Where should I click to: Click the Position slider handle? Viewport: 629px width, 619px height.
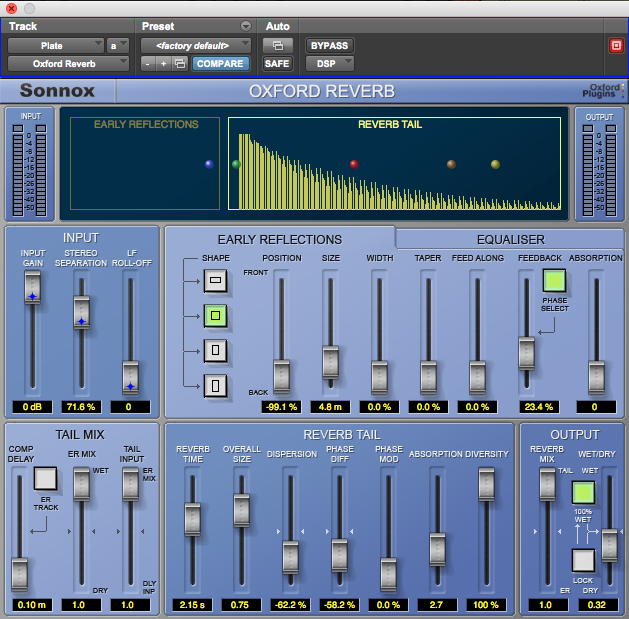click(282, 377)
